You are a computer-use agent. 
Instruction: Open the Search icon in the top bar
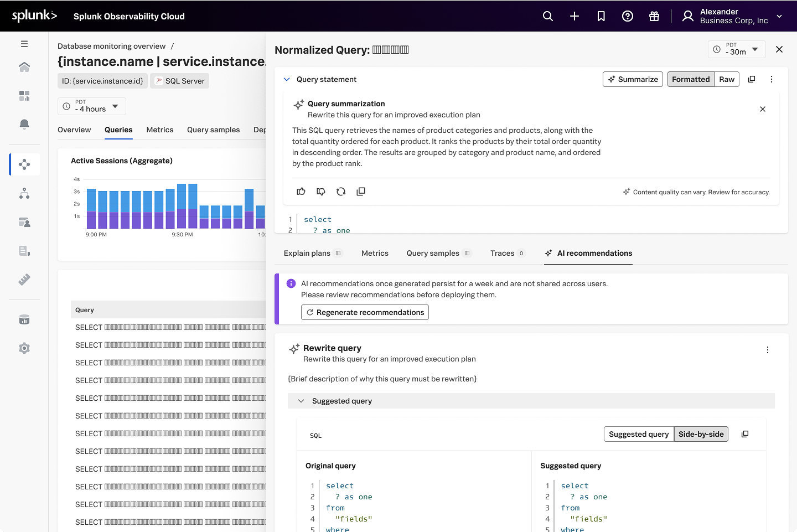tap(548, 16)
